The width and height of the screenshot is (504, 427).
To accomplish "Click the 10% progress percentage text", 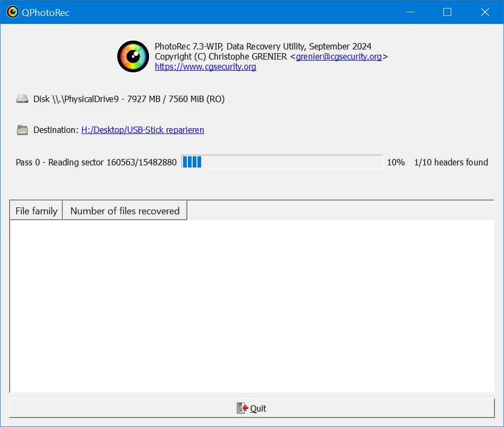I will pos(395,162).
